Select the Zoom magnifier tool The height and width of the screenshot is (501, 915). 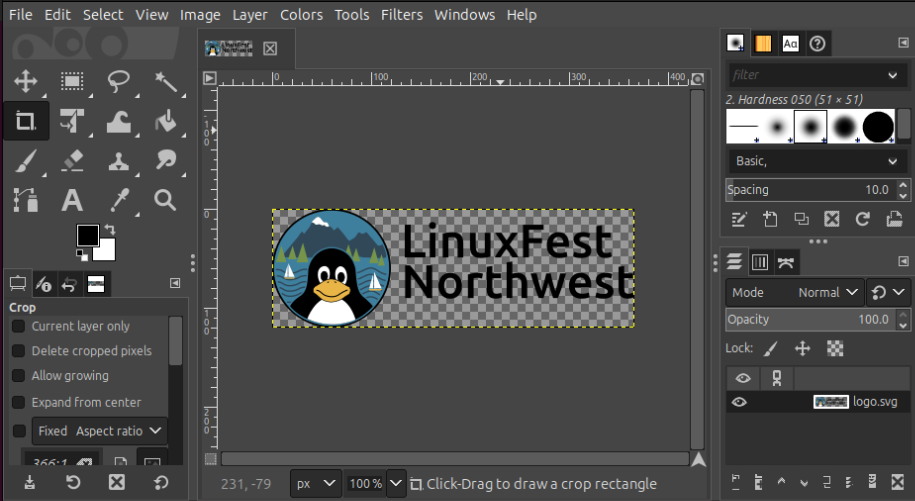click(x=166, y=200)
